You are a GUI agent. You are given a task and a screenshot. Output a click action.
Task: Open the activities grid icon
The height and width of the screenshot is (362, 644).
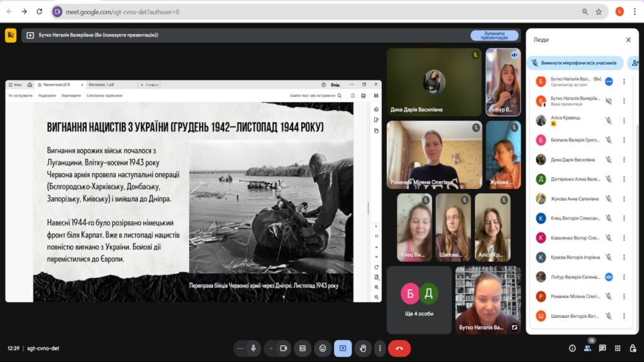[618, 348]
